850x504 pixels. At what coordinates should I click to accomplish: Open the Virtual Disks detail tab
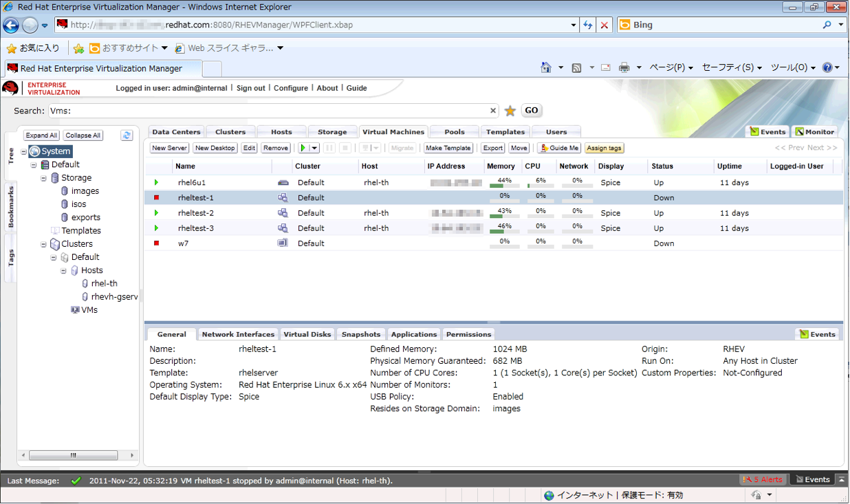click(307, 334)
